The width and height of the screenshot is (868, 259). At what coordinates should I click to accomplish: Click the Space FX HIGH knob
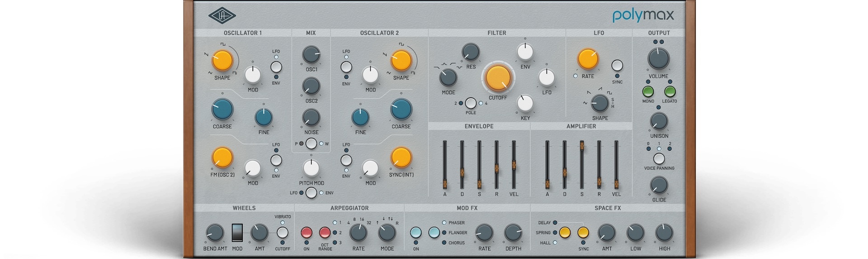coord(664,233)
